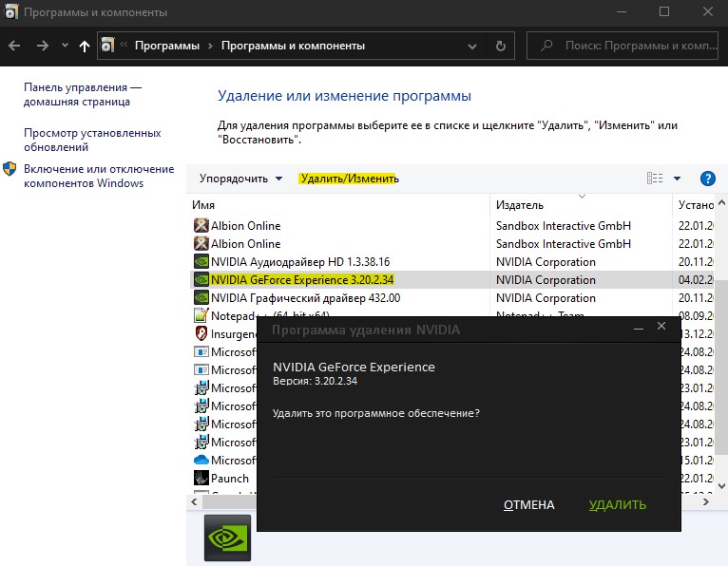Viewport: 728px width, 566px height.
Task: Click the shield icon beside Windows components
Action: click(x=10, y=169)
